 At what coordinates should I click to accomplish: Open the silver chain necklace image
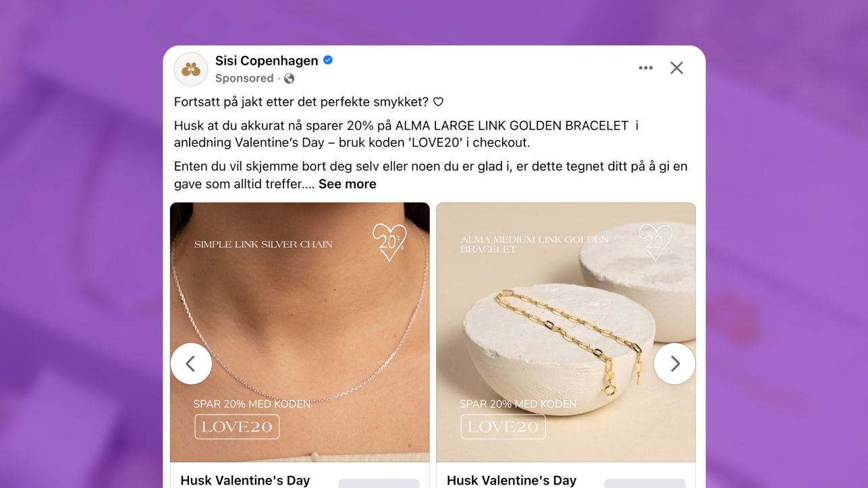point(300,332)
